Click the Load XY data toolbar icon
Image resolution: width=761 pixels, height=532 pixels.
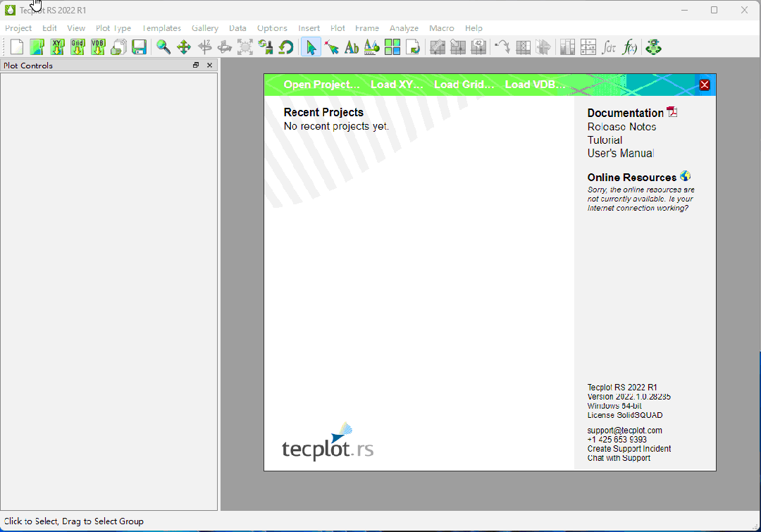tap(57, 47)
